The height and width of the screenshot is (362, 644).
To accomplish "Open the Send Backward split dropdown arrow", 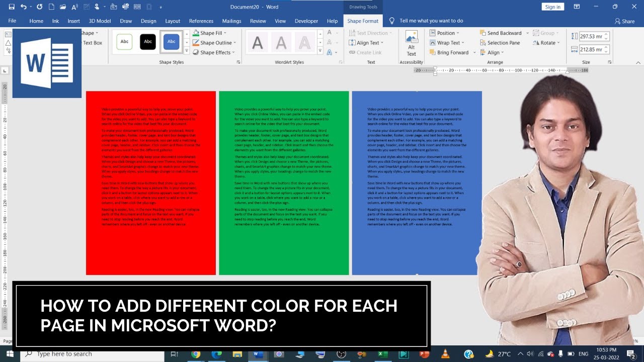I will (527, 33).
